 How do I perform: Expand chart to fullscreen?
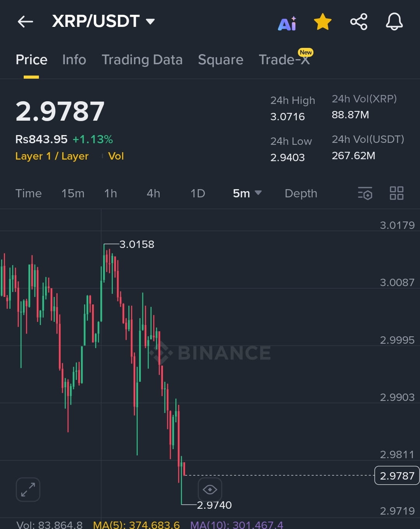[28, 489]
